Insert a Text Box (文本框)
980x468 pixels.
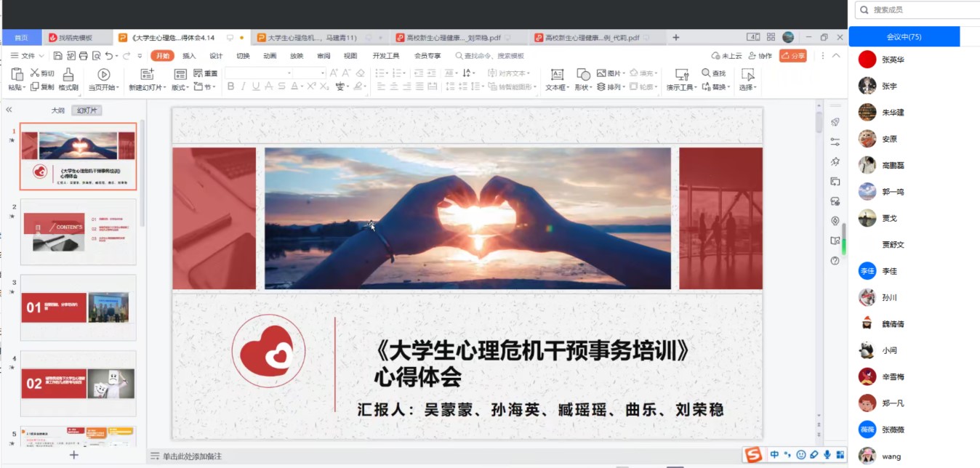(557, 74)
